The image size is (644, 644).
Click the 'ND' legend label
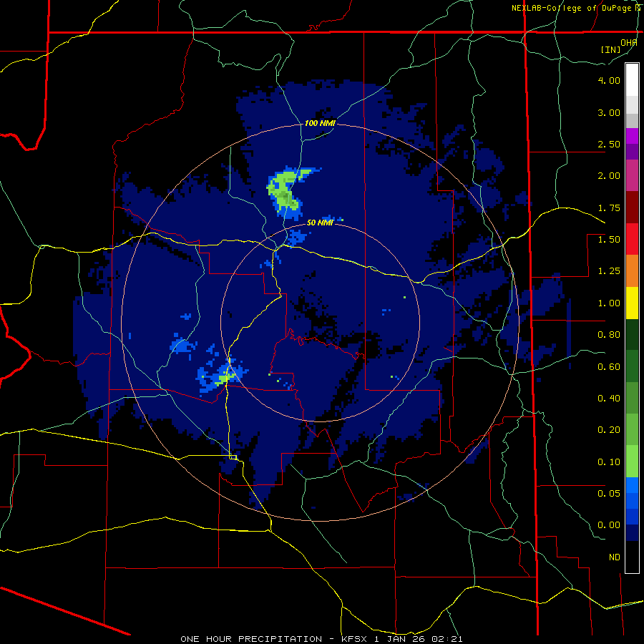(615, 557)
